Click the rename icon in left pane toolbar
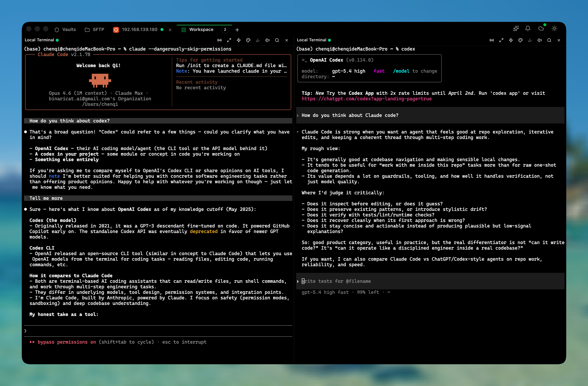Screen dimensions: 588x386 267,40
